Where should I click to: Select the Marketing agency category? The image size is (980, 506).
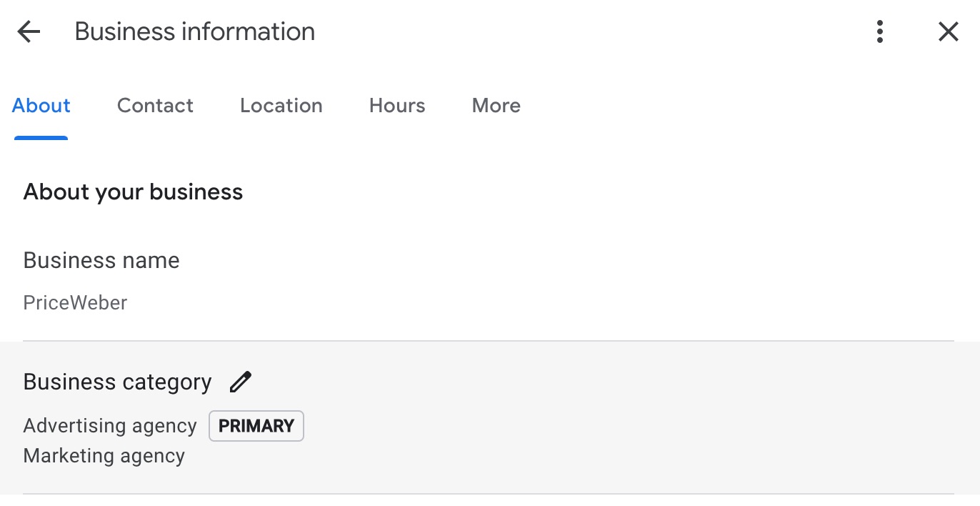pos(104,456)
